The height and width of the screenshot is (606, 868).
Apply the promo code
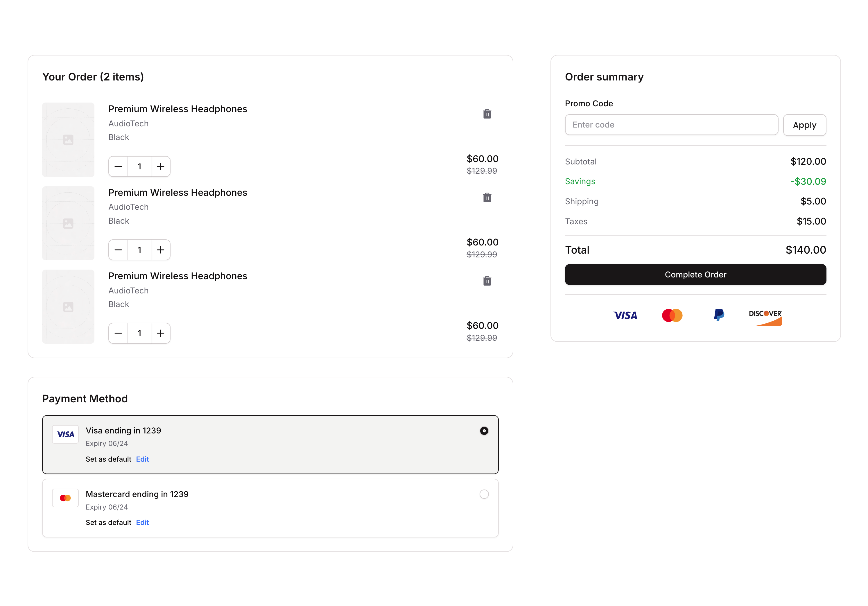(804, 125)
